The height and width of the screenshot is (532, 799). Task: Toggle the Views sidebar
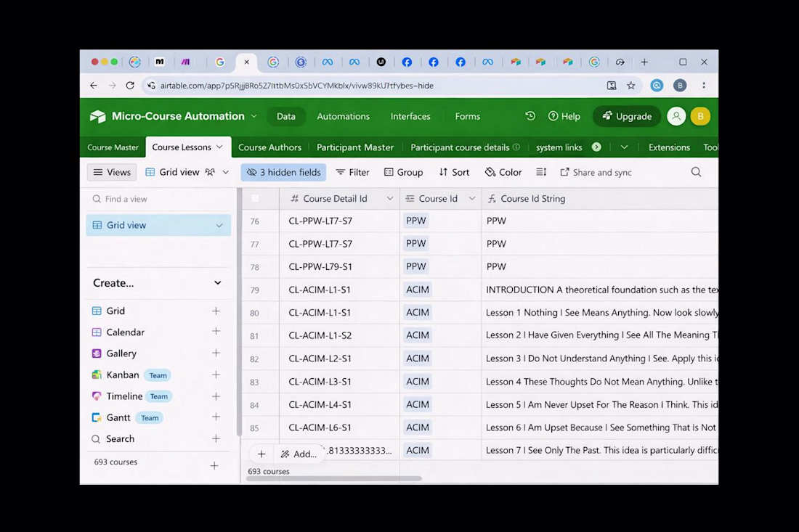112,172
